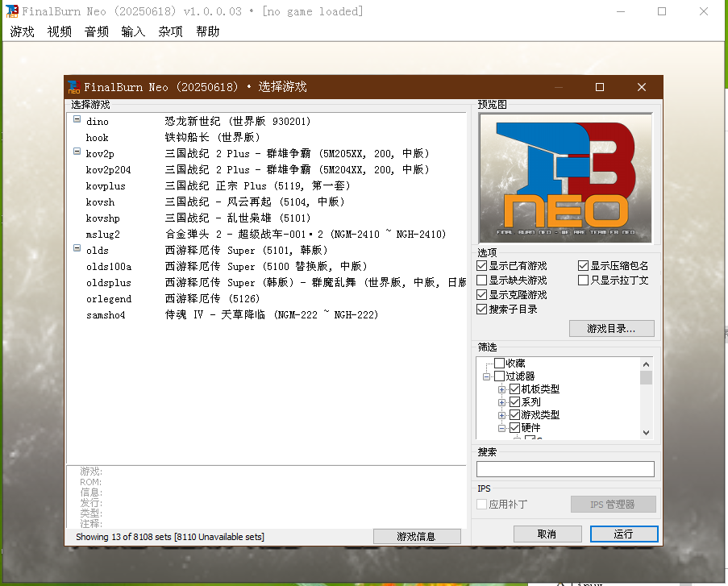Toggle 显示压缩包名 checkbox
Screen dimensions: 728x586
click(x=583, y=266)
